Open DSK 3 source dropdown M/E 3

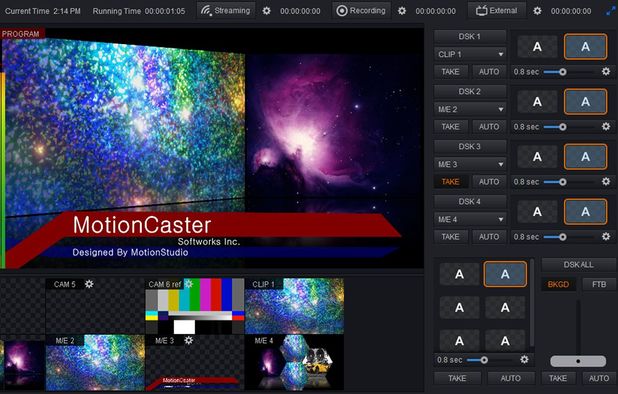point(470,164)
